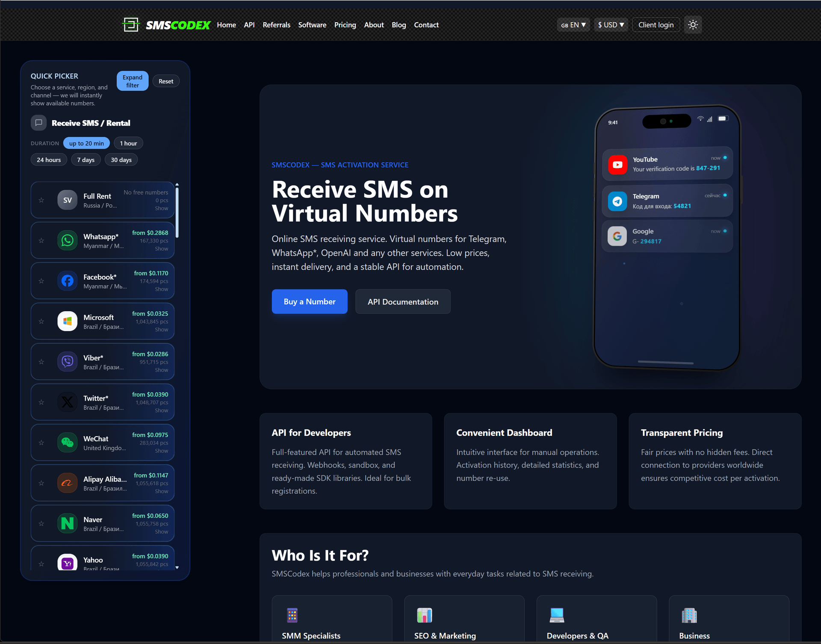Star the Full Rent service
This screenshot has height=644, width=821.
tap(41, 200)
